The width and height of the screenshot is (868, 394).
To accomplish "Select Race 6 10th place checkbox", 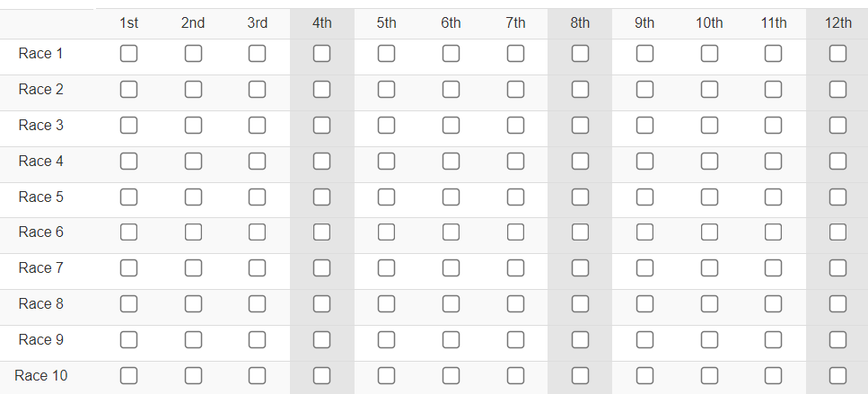I will point(709,232).
